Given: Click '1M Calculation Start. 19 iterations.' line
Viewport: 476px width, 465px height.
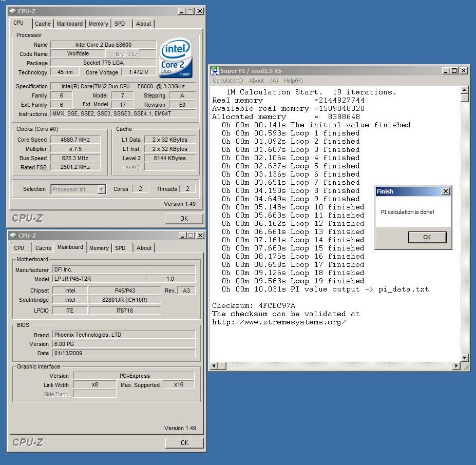Looking at the screenshot, I should click(x=312, y=92).
